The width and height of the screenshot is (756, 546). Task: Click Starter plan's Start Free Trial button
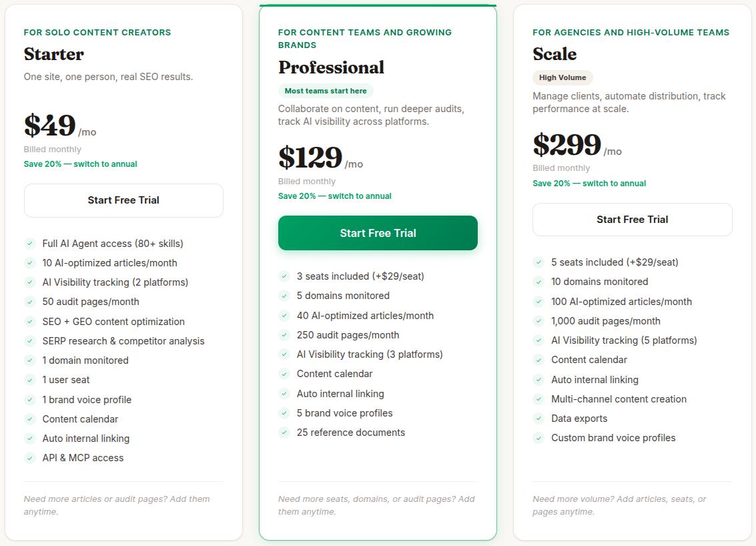click(123, 200)
